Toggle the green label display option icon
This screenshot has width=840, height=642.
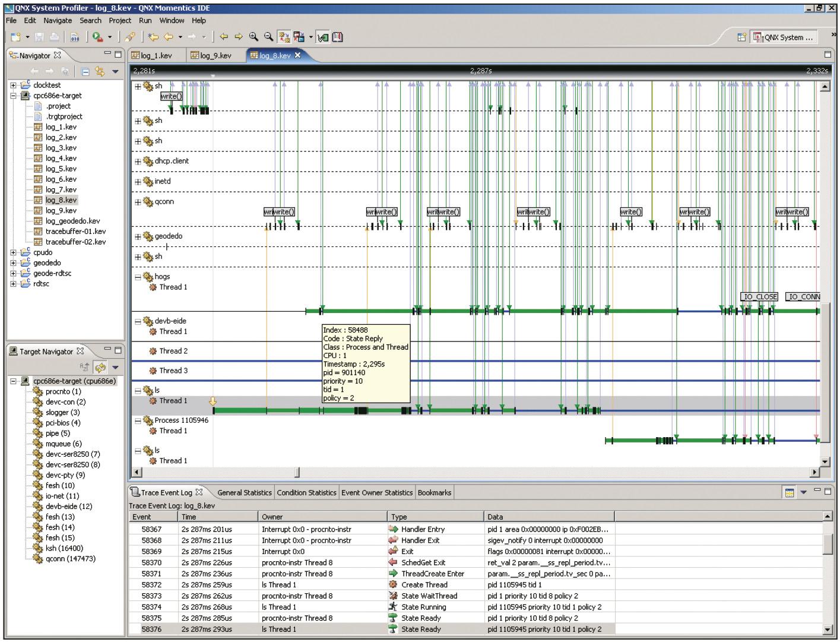323,37
